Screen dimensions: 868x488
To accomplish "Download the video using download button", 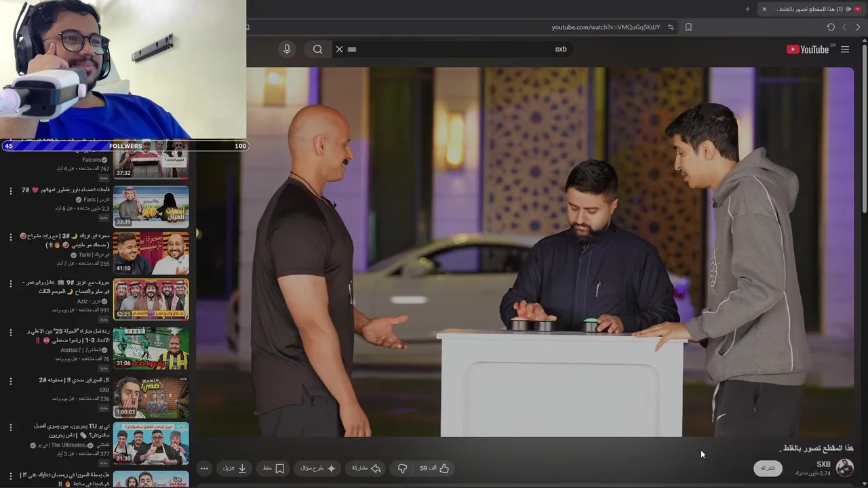I will pyautogui.click(x=235, y=468).
